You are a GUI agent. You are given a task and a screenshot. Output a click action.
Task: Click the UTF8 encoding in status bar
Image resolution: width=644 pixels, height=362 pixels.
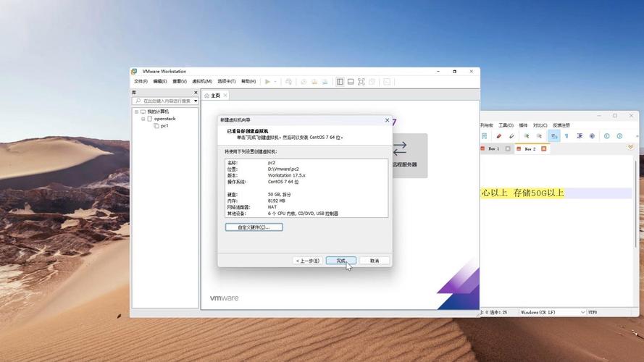(593, 312)
